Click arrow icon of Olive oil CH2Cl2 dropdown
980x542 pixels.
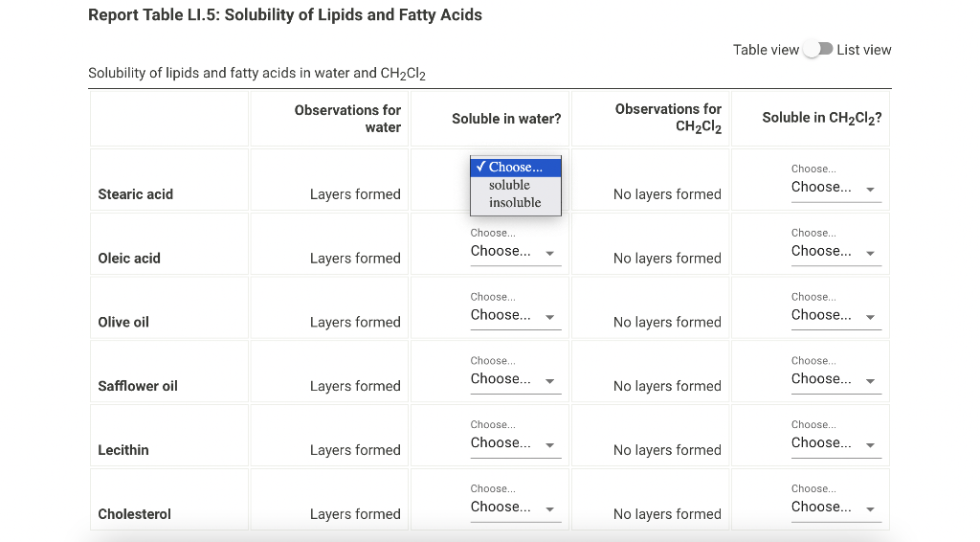pyautogui.click(x=870, y=317)
